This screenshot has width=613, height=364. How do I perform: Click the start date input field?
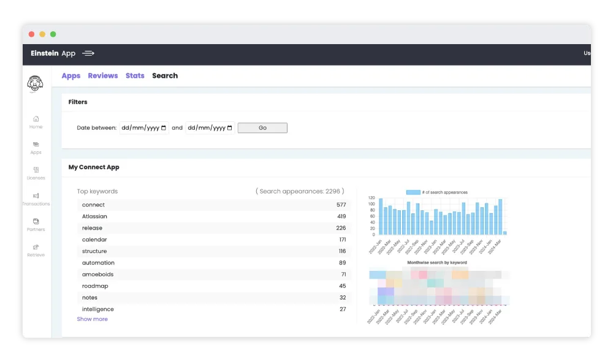click(x=140, y=128)
